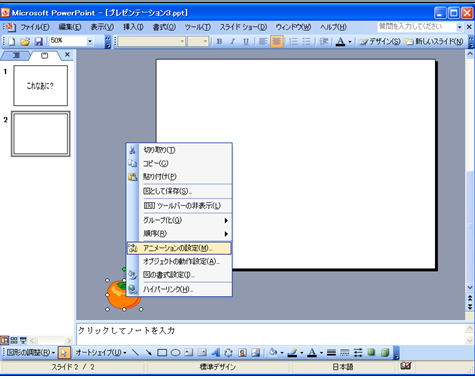475x379 pixels.
Task: Click the Line drawing tool
Action: point(135,352)
